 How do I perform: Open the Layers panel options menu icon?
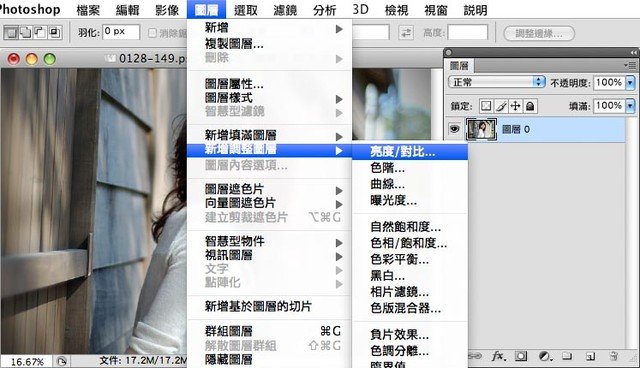630,65
